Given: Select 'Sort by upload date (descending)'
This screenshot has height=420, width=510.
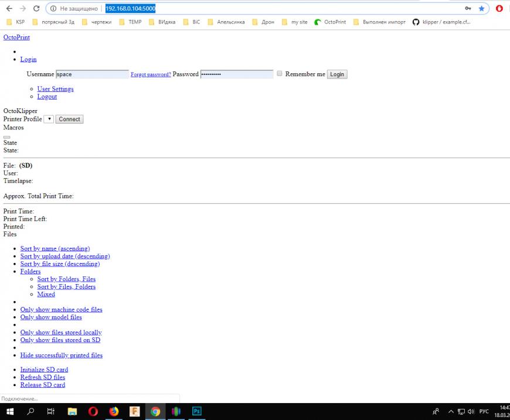Looking at the screenshot, I should click(x=65, y=256).
